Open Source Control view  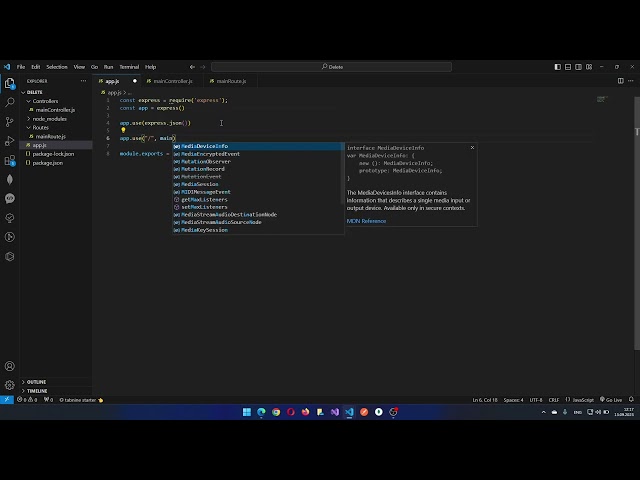10,121
